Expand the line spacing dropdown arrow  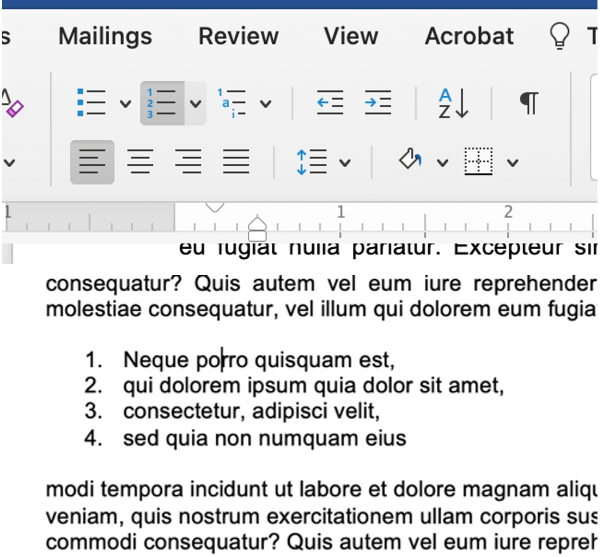pyautogui.click(x=345, y=162)
